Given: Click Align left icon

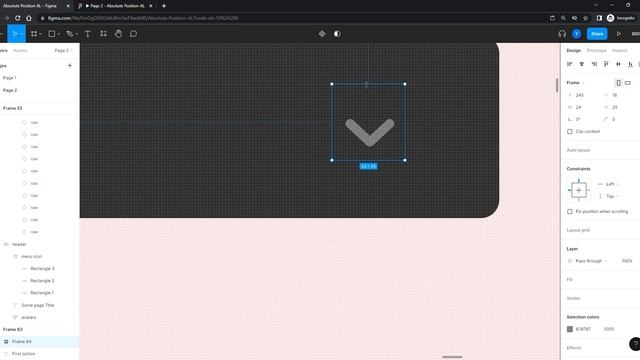Looking at the screenshot, I should pos(570,64).
